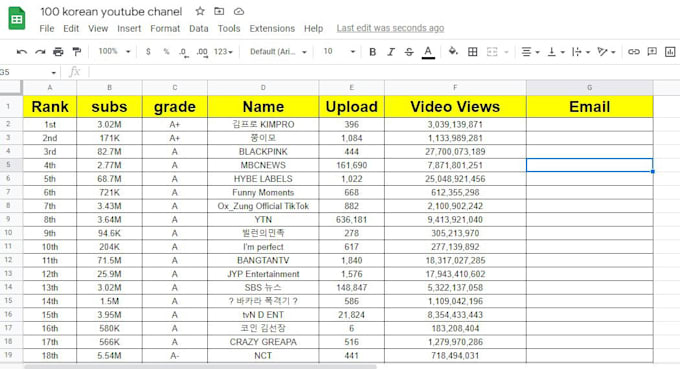680x369 pixels.
Task: Redo the last action
Action: tap(40, 52)
